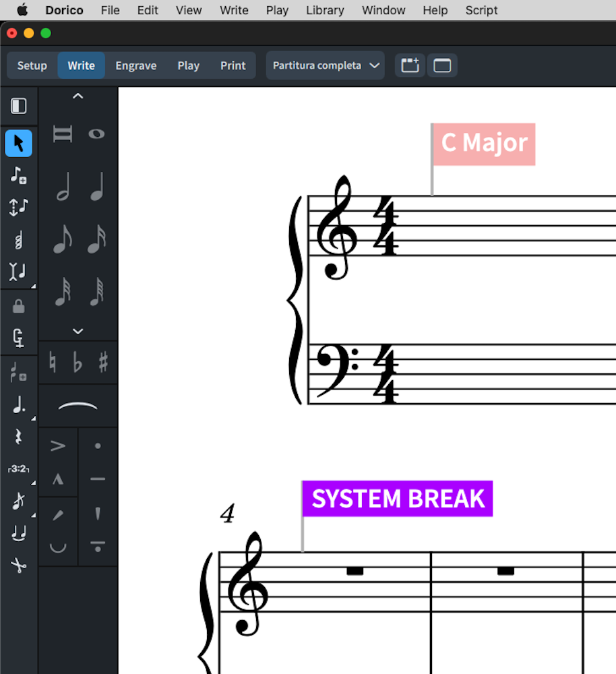Open the Play menu in menu bar
The height and width of the screenshot is (674, 616).
277,10
